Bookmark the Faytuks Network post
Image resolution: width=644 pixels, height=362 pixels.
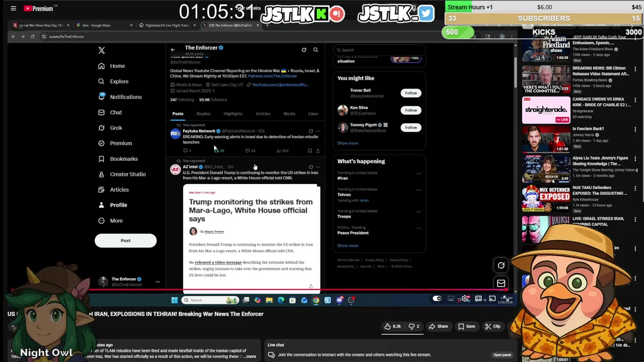pos(310,151)
